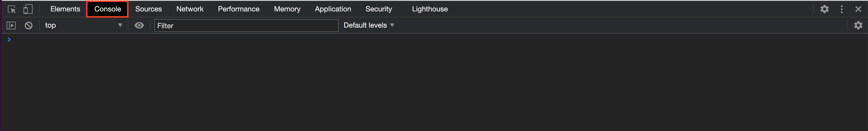Clear the console with the ban icon
The height and width of the screenshot is (131, 868).
point(29,26)
